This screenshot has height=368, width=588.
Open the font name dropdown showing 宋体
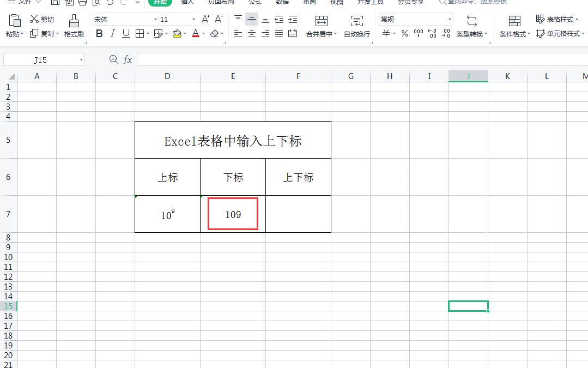point(155,19)
